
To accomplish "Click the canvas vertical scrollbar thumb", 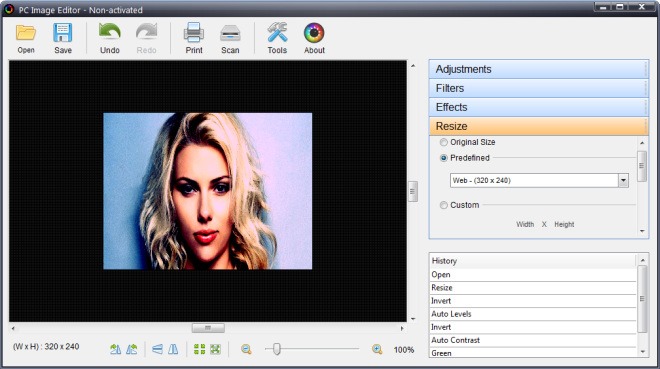I will 413,191.
